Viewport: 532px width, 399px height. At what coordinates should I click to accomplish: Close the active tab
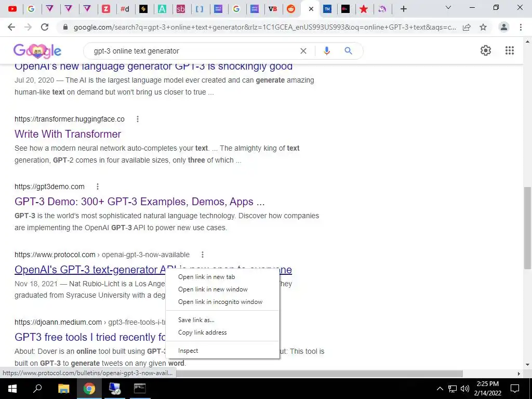(x=311, y=9)
